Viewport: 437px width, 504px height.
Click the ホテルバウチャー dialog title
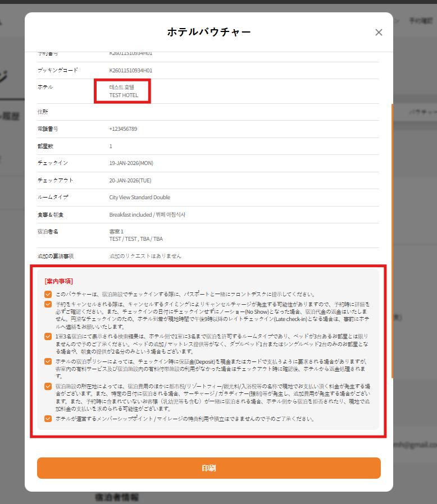(209, 32)
